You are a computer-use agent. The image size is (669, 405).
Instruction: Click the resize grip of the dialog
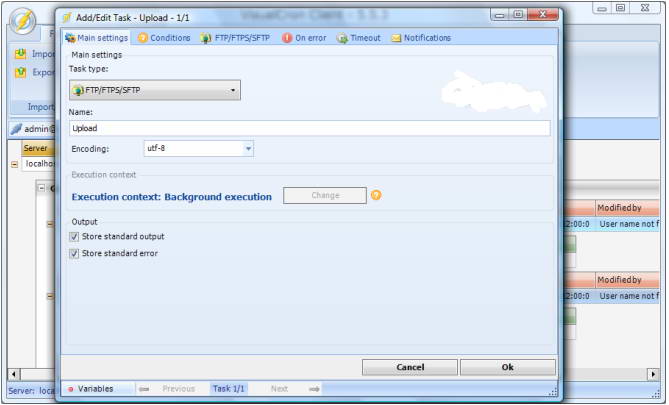pos(553,392)
